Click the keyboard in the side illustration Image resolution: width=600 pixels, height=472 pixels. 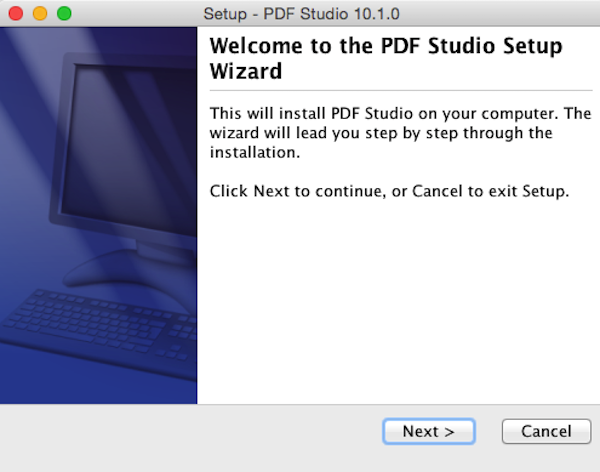[x=99, y=325]
